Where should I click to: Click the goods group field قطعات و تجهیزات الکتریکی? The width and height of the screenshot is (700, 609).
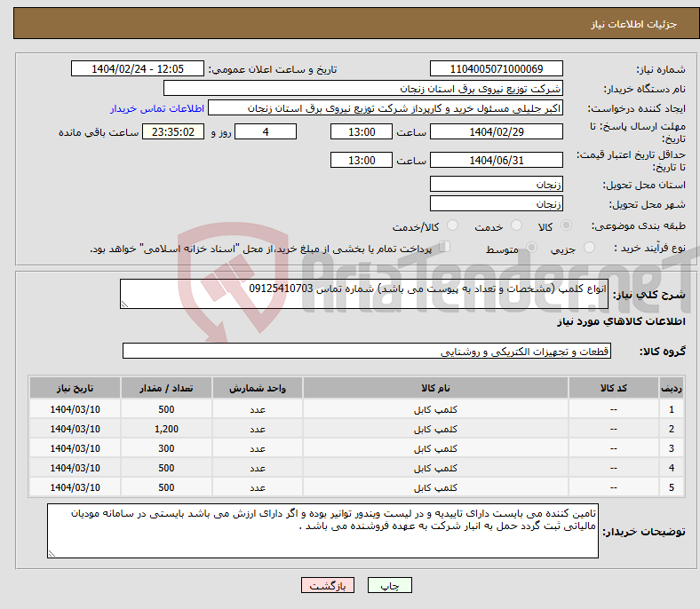[x=367, y=351]
